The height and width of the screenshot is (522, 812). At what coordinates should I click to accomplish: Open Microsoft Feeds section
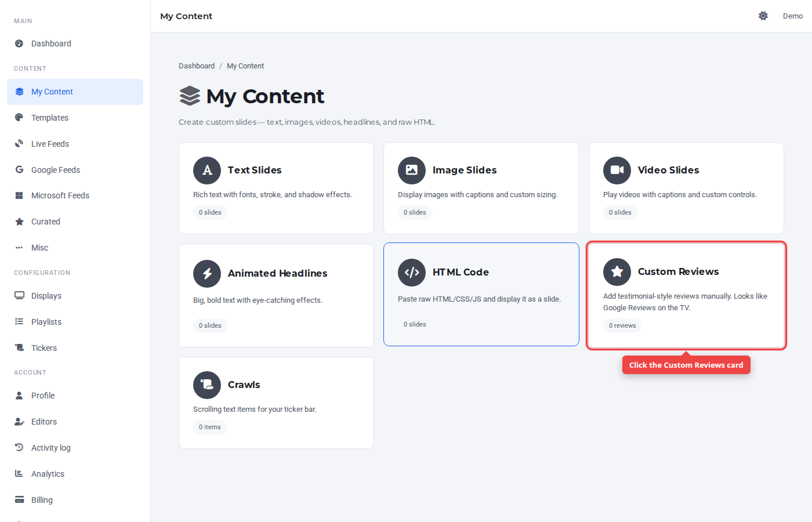click(75, 195)
